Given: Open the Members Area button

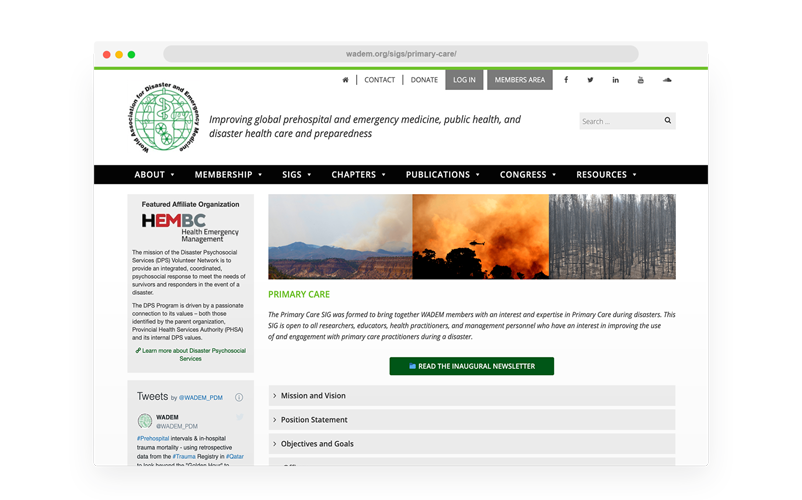Looking at the screenshot, I should [520, 80].
